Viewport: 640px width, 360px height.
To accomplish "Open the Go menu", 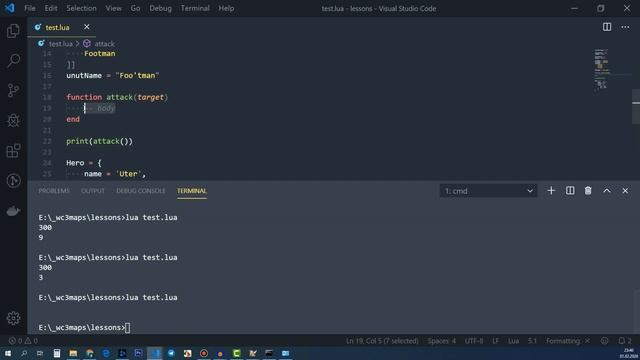I will click(135, 8).
